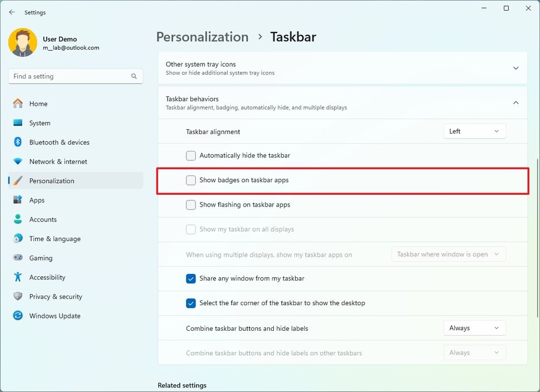
Task: Click Personalization in the breadcrumb
Action: 202,36
